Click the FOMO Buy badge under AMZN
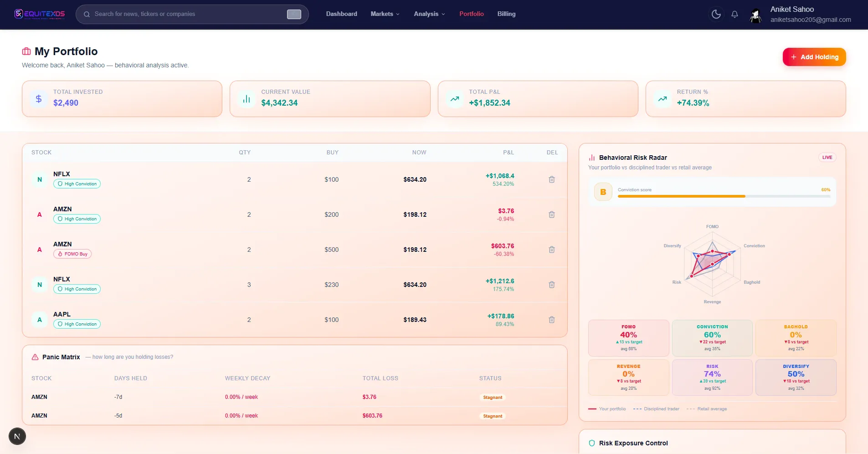The height and width of the screenshot is (454, 868). point(72,254)
